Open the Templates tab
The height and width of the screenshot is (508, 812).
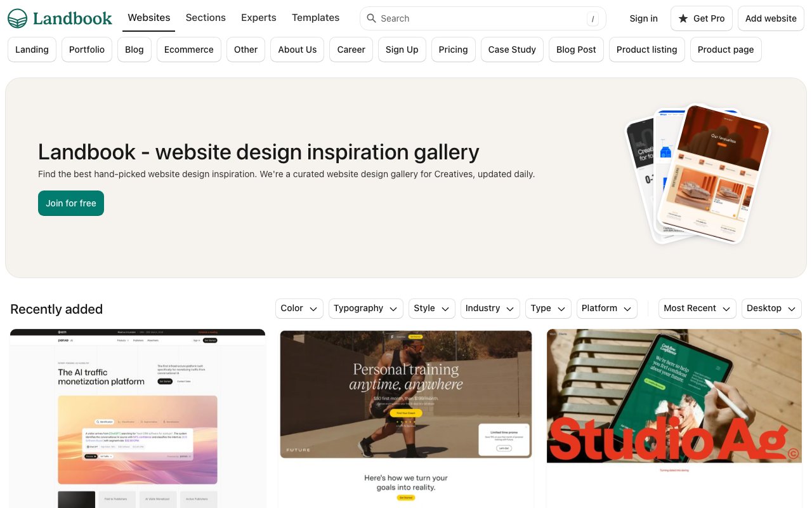coord(315,18)
